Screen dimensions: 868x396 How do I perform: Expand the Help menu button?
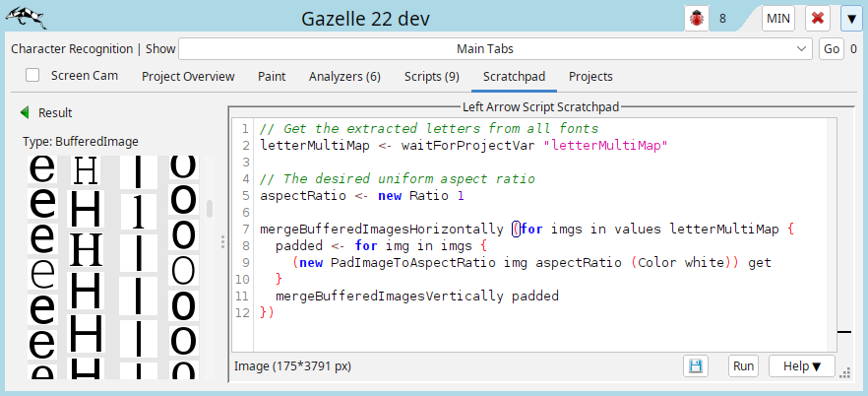[x=801, y=366]
